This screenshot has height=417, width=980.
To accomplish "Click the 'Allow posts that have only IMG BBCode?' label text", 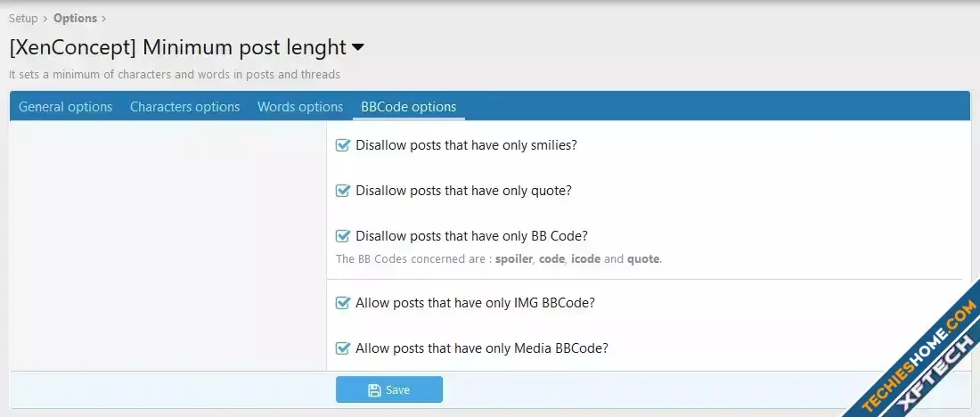I will 475,303.
